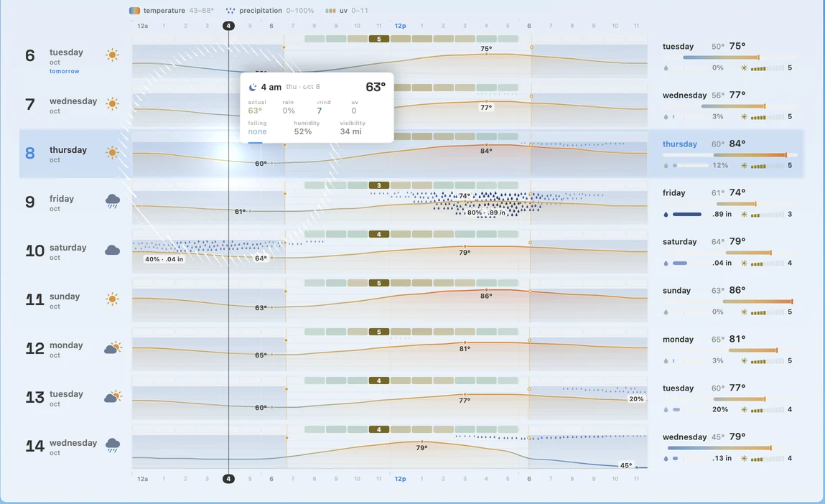Click wind value 7 in the tooltip
Image resolution: width=825 pixels, height=504 pixels.
pyautogui.click(x=320, y=111)
